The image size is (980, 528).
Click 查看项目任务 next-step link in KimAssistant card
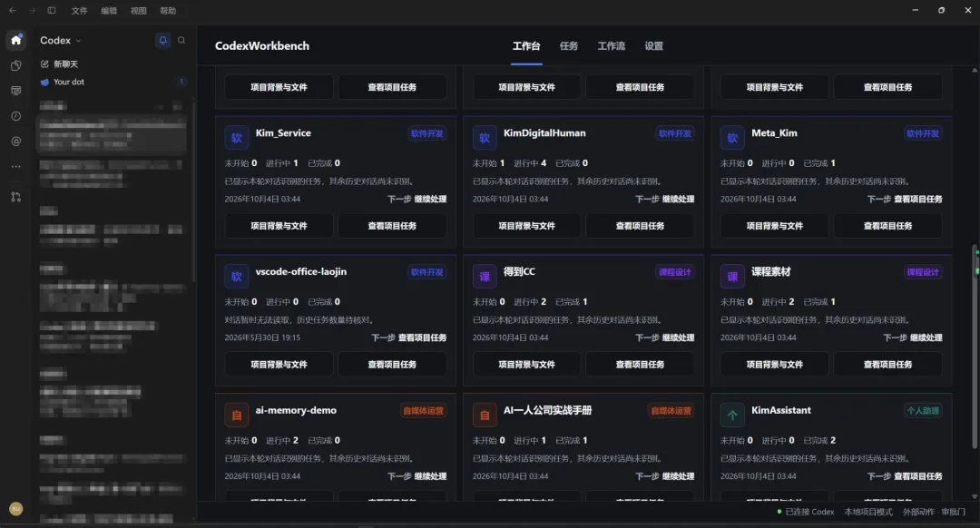(918, 477)
